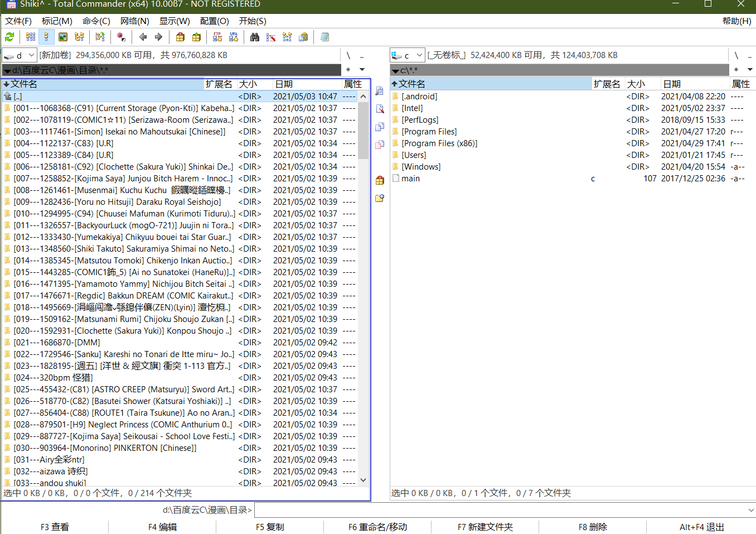This screenshot has width=756, height=534.
Task: Open thumbnail view from the toolbar
Action: pos(63,37)
